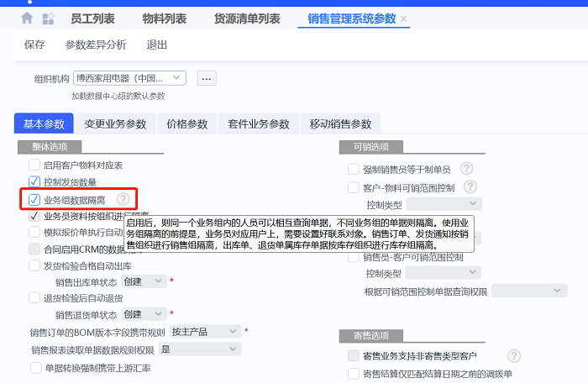Screen dimensions: 588x383
Task: Uncheck 控制发货数量
Action: [34, 181]
